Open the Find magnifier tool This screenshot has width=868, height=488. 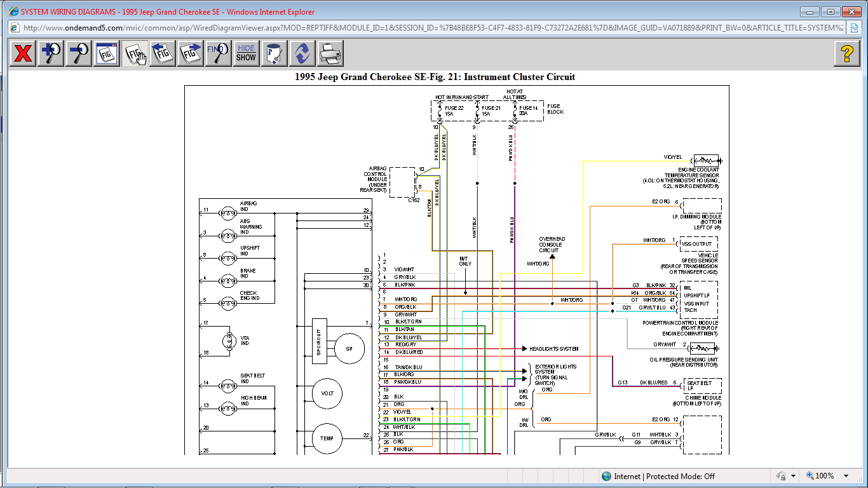[219, 53]
